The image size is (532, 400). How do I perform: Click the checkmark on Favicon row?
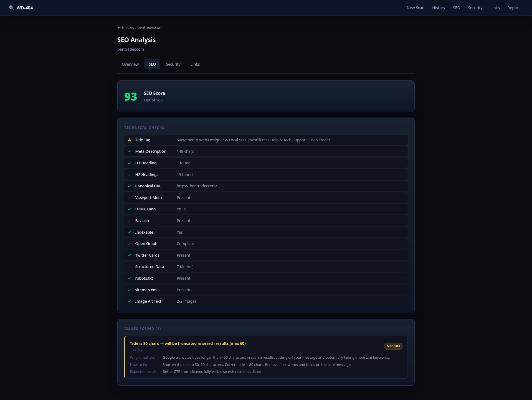click(129, 221)
